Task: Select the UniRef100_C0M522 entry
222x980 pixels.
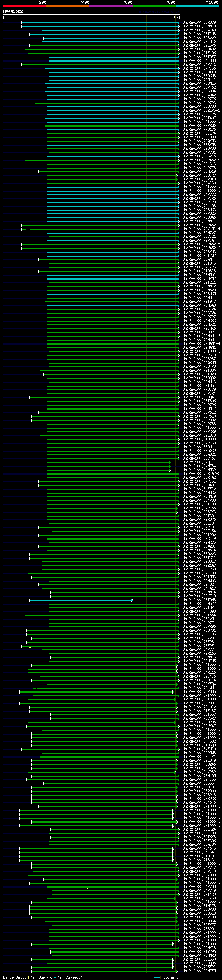Action: (x=199, y=604)
